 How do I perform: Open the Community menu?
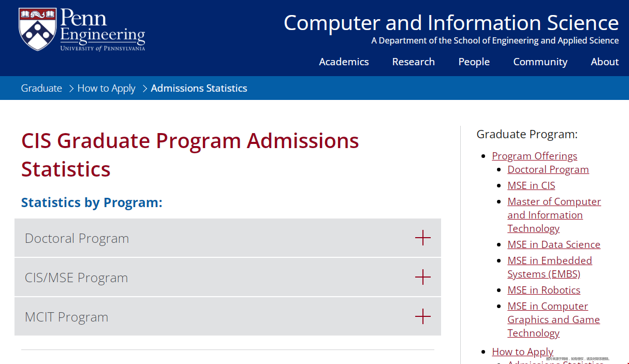pyautogui.click(x=540, y=62)
